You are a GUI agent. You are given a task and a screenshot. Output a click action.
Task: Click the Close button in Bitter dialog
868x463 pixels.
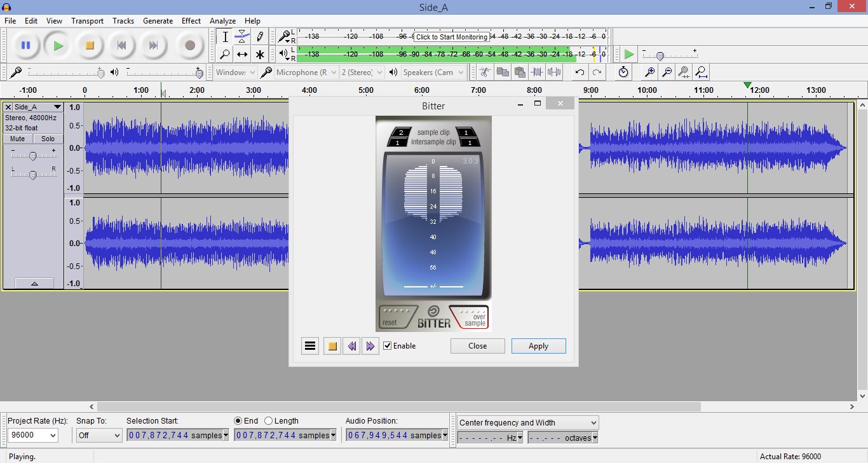[478, 346]
